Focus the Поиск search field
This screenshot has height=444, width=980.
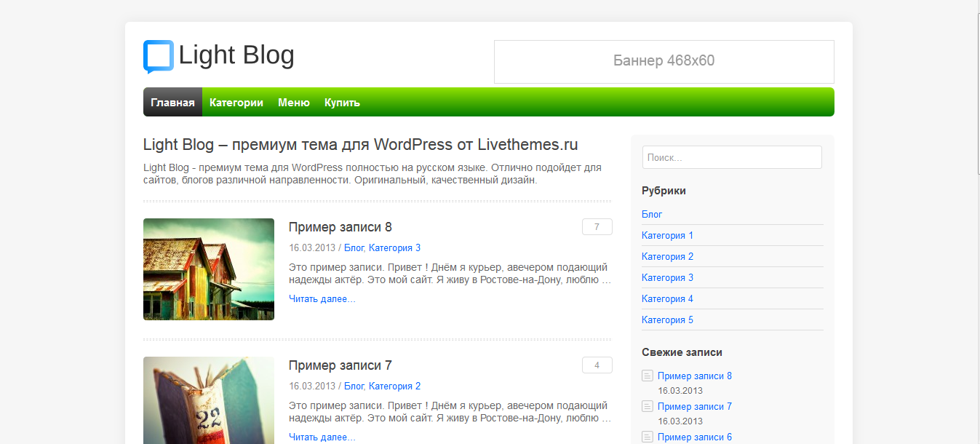732,157
